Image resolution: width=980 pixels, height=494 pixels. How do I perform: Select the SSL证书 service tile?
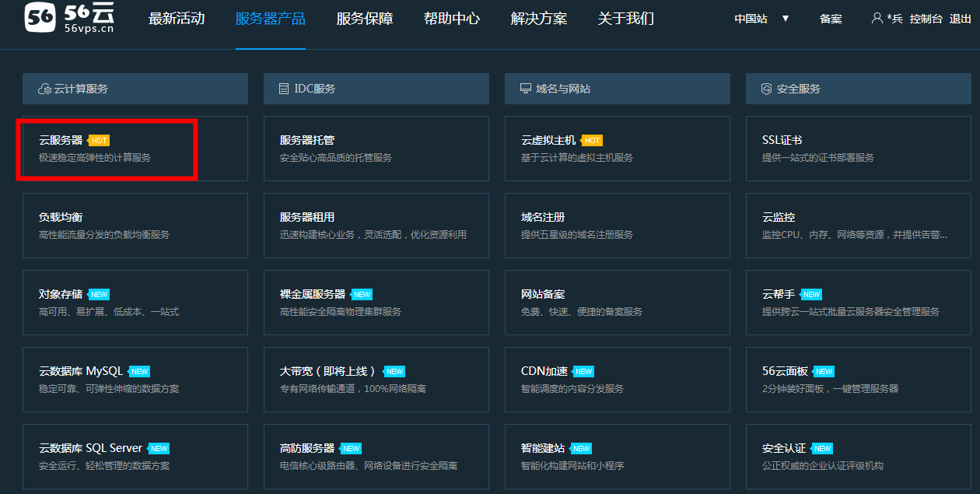[x=782, y=139]
